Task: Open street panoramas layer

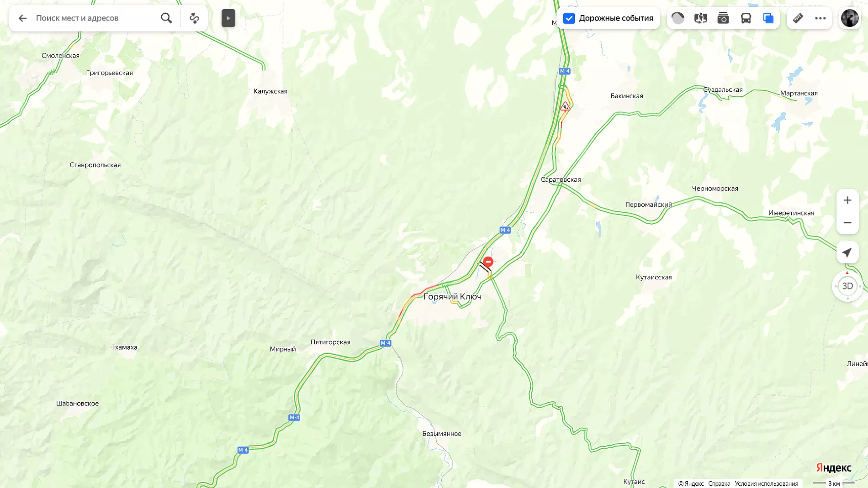Action: (x=700, y=18)
